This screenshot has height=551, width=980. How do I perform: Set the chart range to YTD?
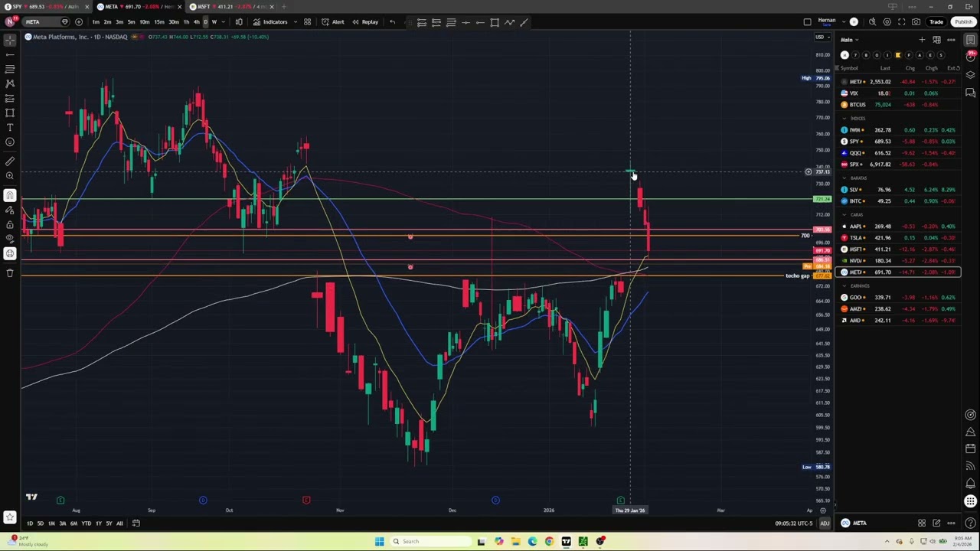click(x=86, y=523)
